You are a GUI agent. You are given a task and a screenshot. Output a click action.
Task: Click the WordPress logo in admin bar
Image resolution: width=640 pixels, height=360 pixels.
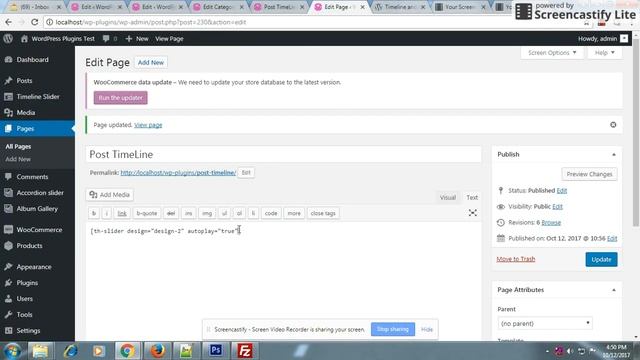(x=8, y=39)
